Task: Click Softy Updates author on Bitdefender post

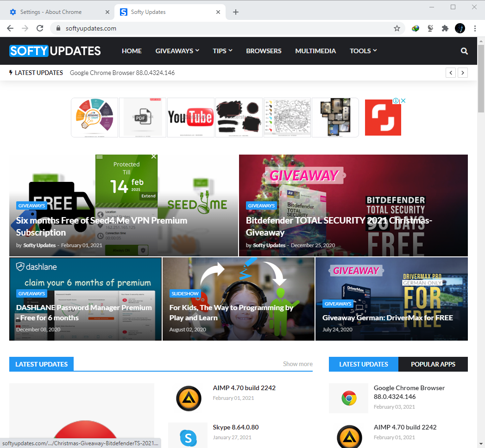Action: click(269, 245)
